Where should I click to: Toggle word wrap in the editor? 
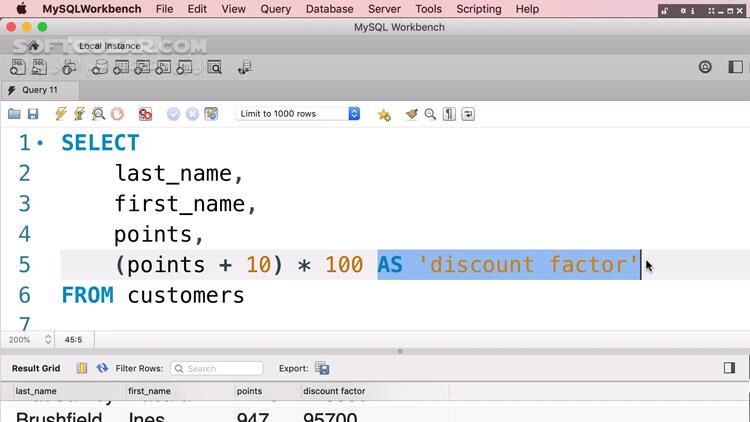pyautogui.click(x=468, y=114)
